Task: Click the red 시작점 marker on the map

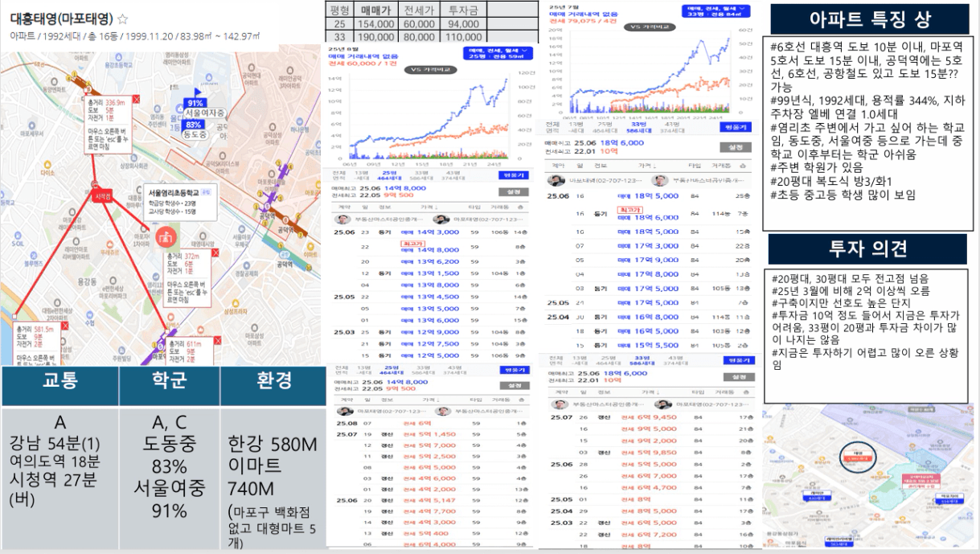Action: (101, 195)
